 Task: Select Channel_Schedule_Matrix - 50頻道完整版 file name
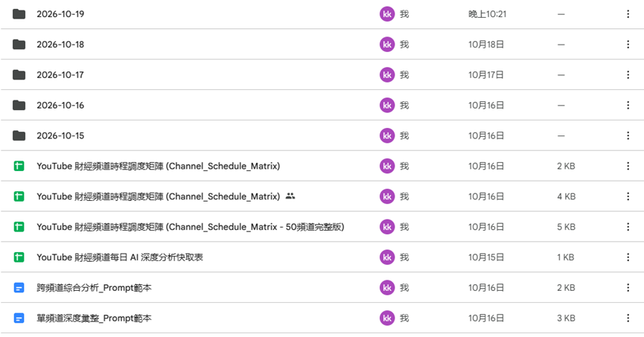tap(191, 227)
